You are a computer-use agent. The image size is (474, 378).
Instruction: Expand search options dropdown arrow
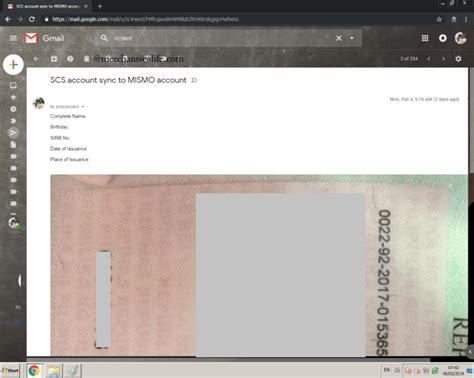352,38
